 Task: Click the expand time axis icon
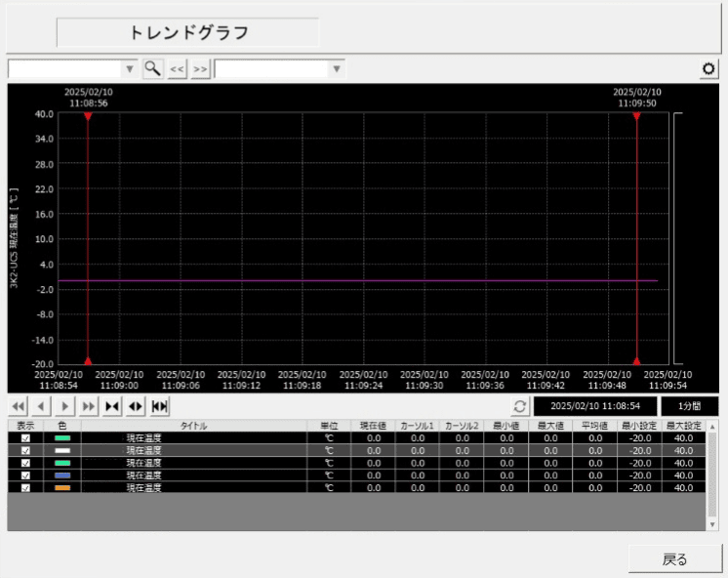[136, 406]
